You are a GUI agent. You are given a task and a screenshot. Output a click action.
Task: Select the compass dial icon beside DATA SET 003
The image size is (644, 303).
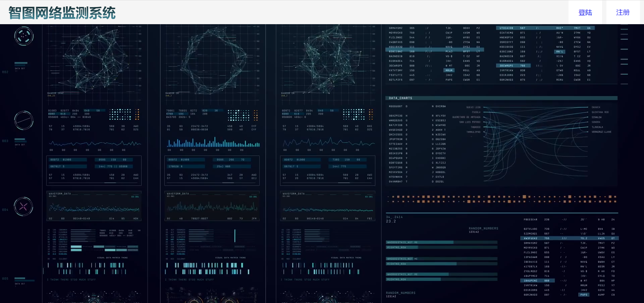(x=23, y=120)
